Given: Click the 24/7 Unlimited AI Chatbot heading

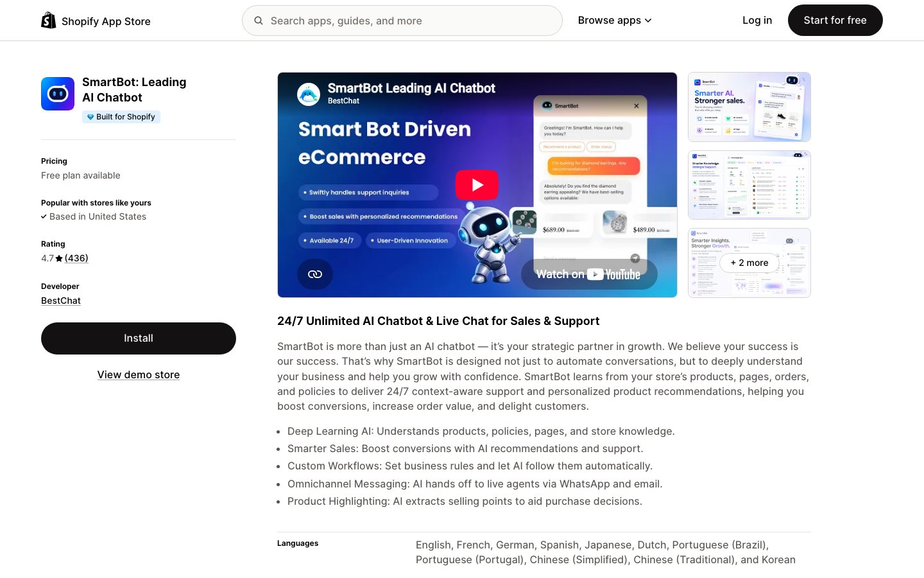Looking at the screenshot, I should click(438, 321).
